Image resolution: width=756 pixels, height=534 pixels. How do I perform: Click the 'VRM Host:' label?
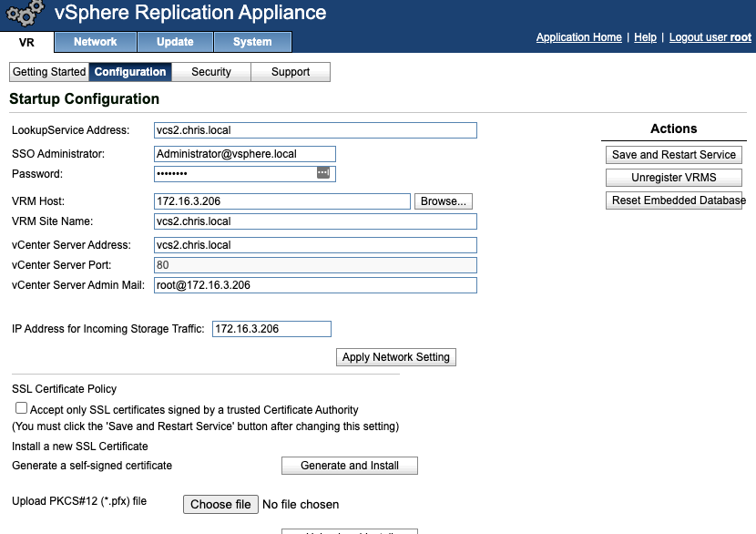pyautogui.click(x=38, y=201)
